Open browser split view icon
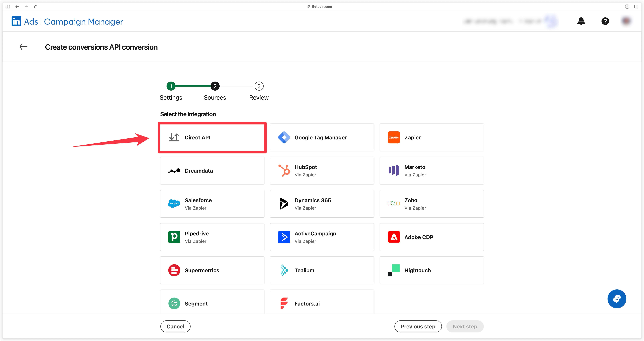 [636, 7]
